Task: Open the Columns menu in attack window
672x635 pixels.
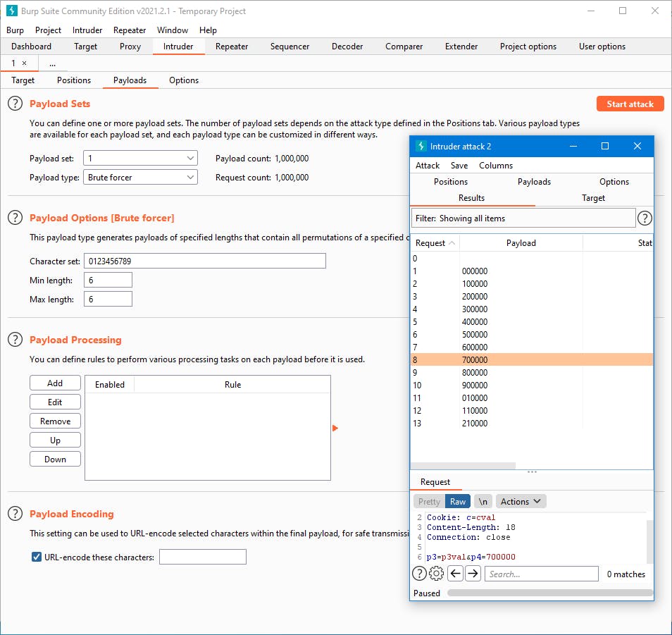Action: tap(496, 165)
